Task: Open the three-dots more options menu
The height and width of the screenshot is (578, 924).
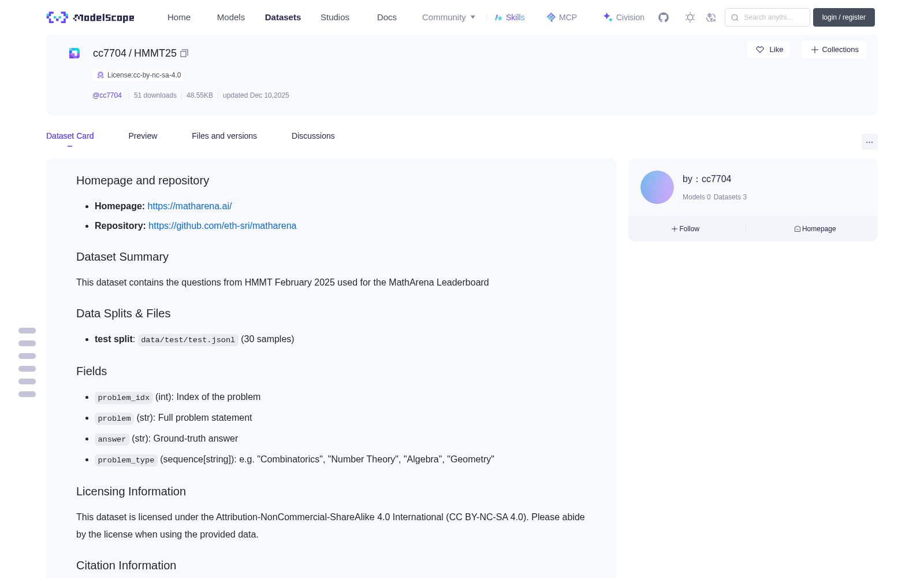Action: (870, 142)
